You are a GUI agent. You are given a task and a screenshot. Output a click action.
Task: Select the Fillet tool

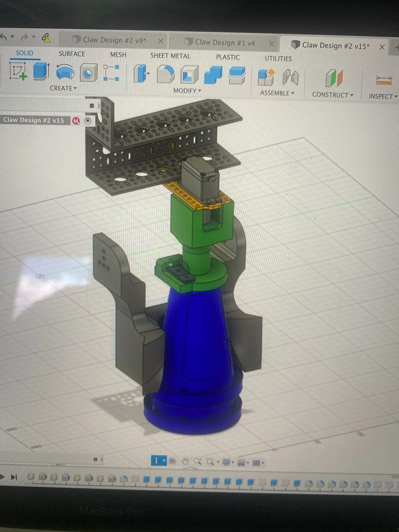166,75
